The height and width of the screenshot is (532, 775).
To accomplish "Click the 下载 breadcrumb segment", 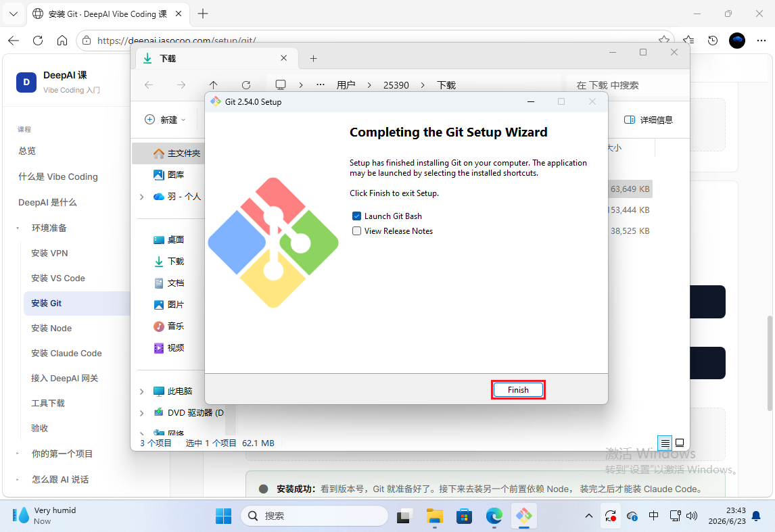I will click(x=446, y=85).
